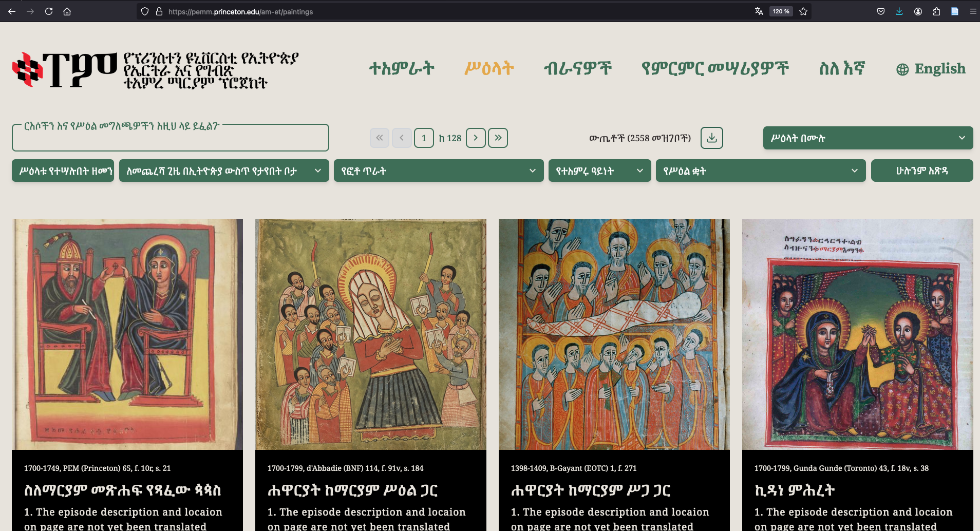Reload the page in browser toolbar
Screen dimensions: 980x531
[x=49, y=11]
